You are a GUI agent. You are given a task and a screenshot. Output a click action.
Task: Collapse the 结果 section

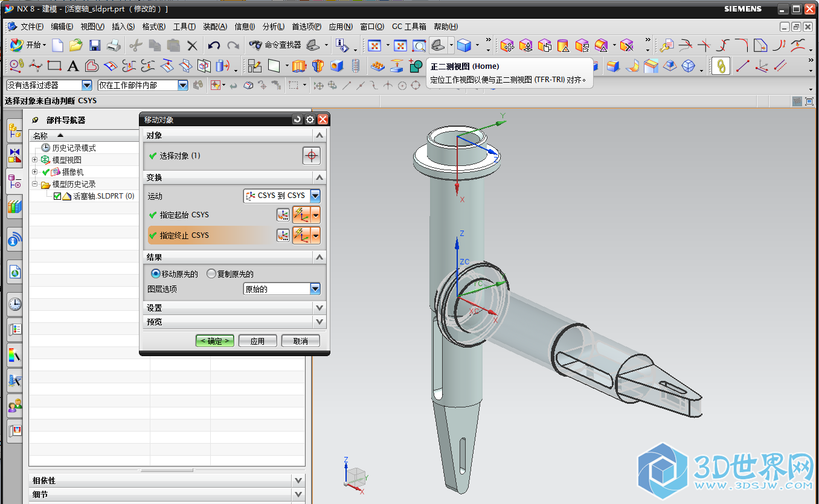click(320, 257)
